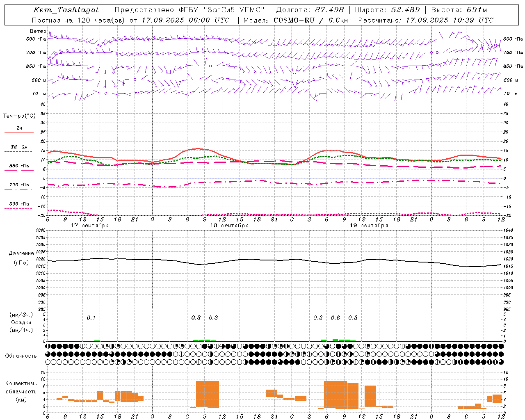Click the "700 гПа" temperature legend entry

point(19,185)
